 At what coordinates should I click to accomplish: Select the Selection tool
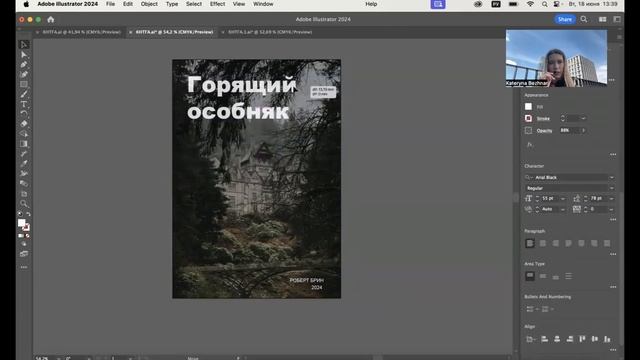click(x=24, y=44)
